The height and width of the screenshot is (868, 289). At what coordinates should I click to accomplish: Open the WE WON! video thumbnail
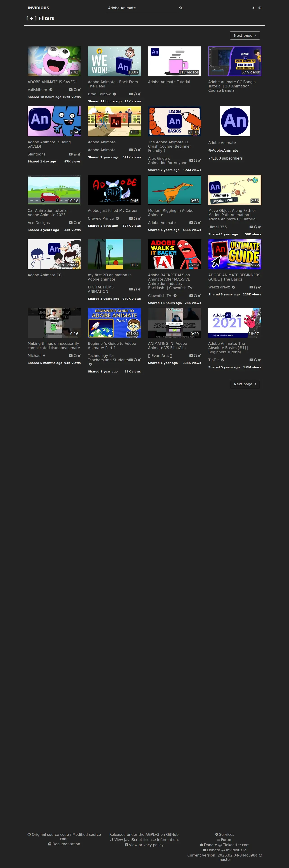tap(114, 61)
